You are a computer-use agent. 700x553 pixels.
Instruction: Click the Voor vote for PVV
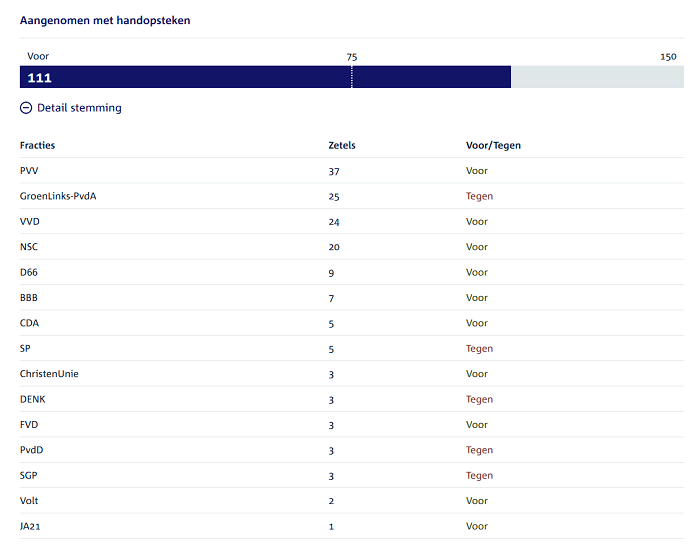tap(477, 171)
